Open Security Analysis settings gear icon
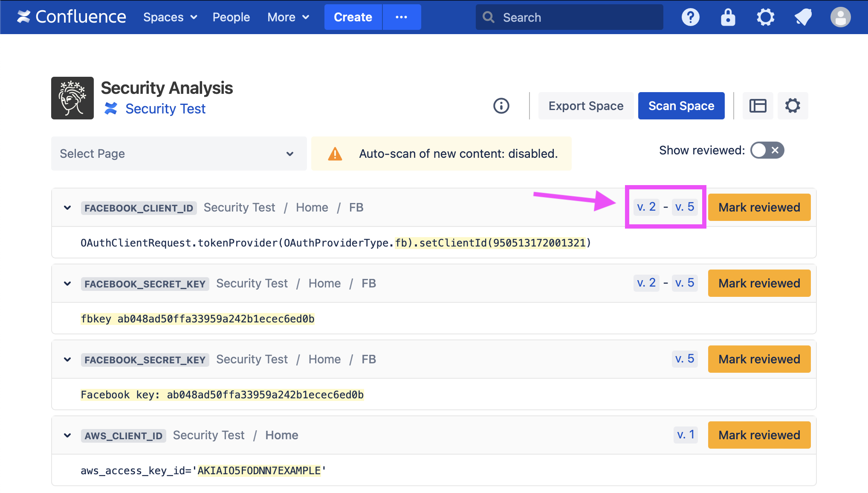The height and width of the screenshot is (493, 868). 793,106
